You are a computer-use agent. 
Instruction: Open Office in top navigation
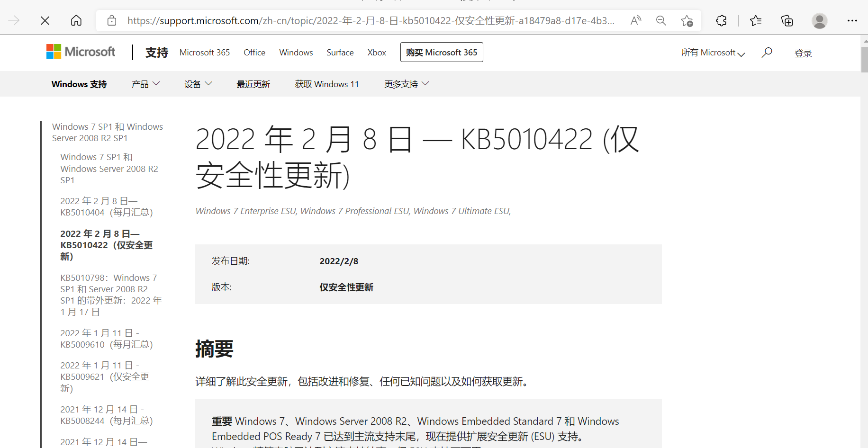254,53
